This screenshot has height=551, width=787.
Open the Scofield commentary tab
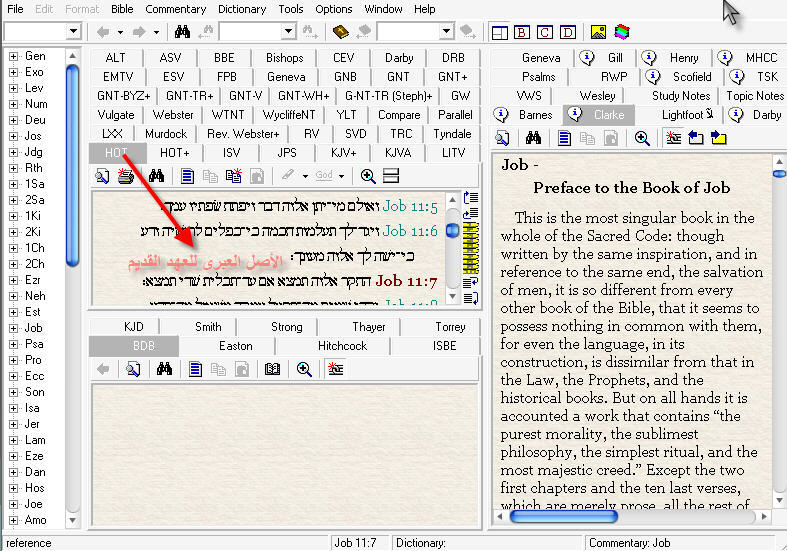tap(682, 77)
